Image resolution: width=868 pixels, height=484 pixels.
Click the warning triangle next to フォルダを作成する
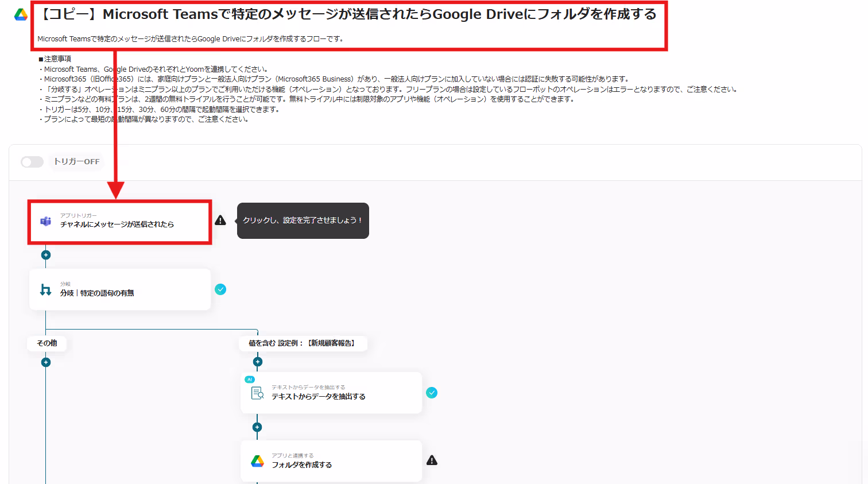(x=432, y=460)
